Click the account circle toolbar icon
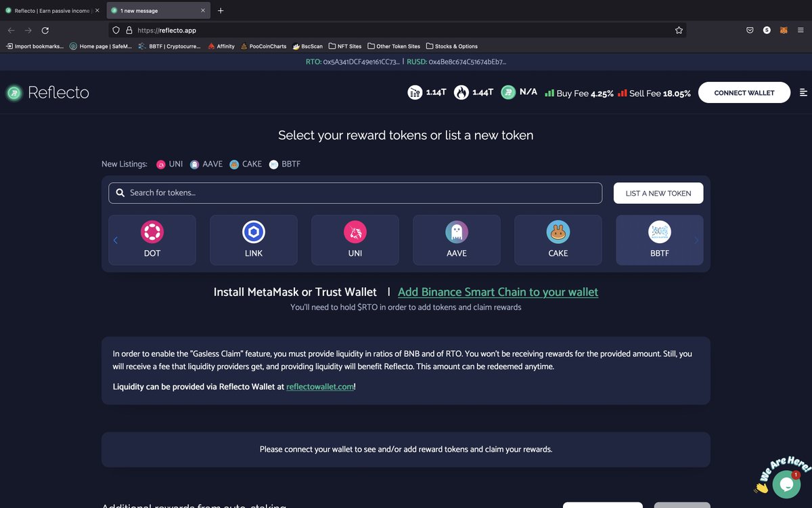The width and height of the screenshot is (812, 508). (x=767, y=30)
